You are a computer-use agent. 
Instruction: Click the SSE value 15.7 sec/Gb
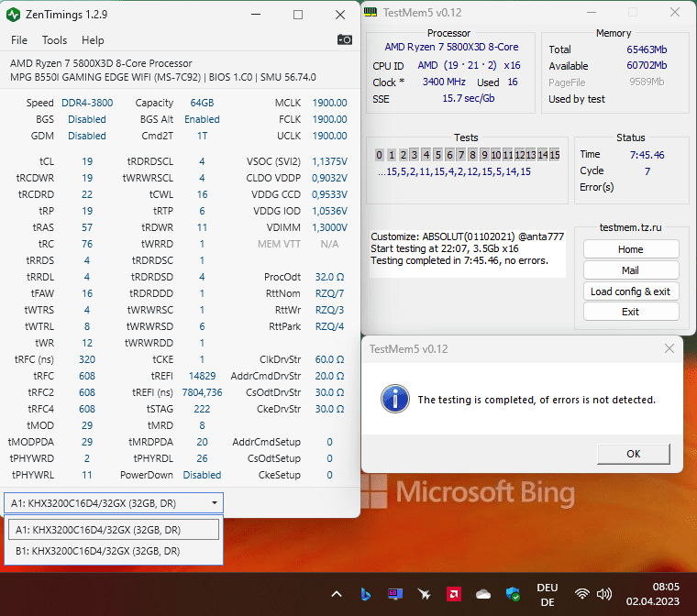(468, 98)
